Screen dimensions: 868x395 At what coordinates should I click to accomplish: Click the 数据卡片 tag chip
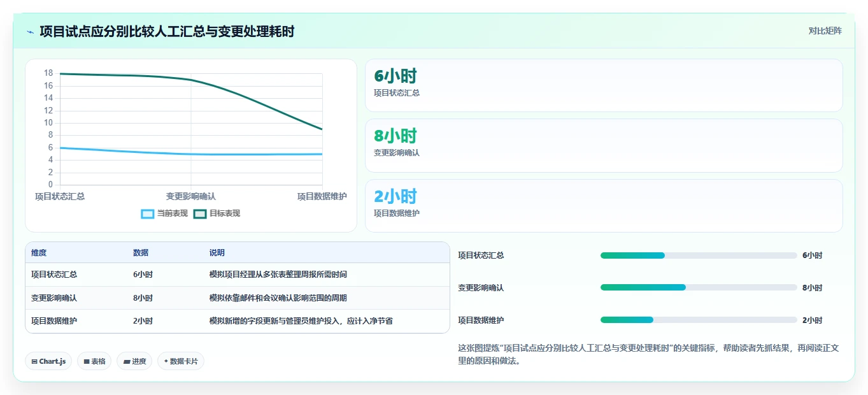coord(181,361)
